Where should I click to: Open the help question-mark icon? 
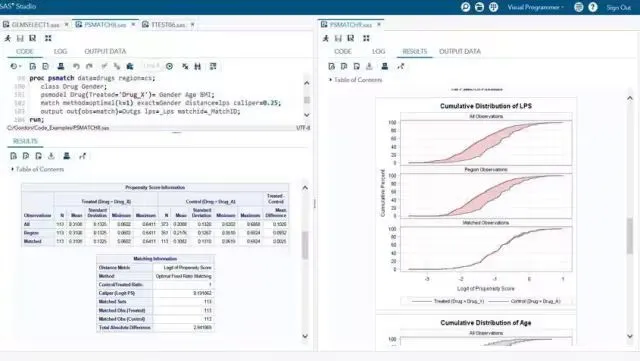(x=593, y=7)
